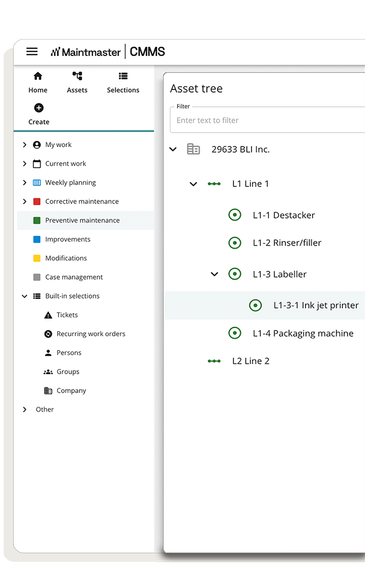Click the company icon next to 29633 BLI Inc.
The height and width of the screenshot is (588, 365).
tap(193, 149)
